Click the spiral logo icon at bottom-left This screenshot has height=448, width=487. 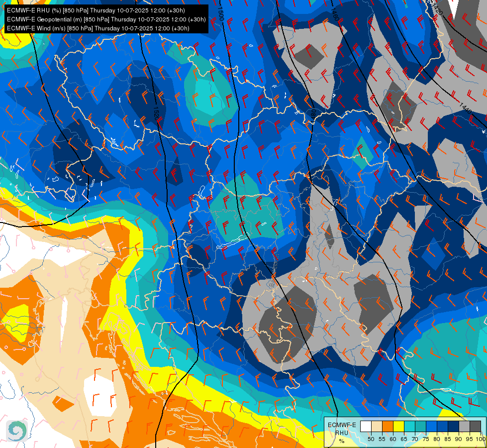(17, 431)
